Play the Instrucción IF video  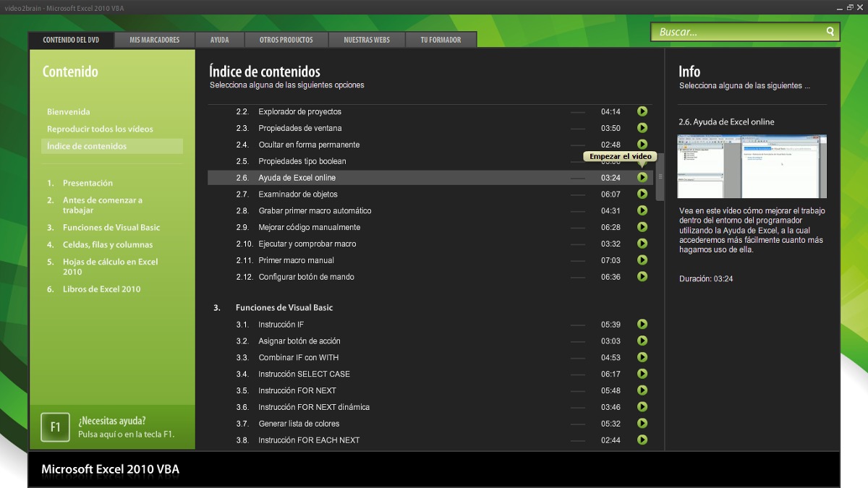point(642,324)
